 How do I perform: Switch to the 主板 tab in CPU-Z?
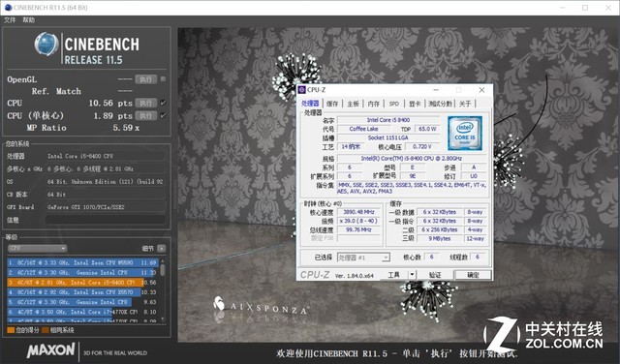353,104
